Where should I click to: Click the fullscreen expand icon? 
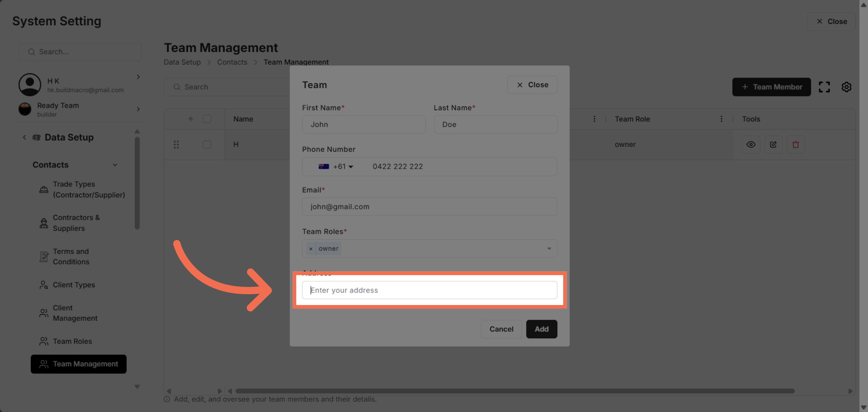coord(824,87)
